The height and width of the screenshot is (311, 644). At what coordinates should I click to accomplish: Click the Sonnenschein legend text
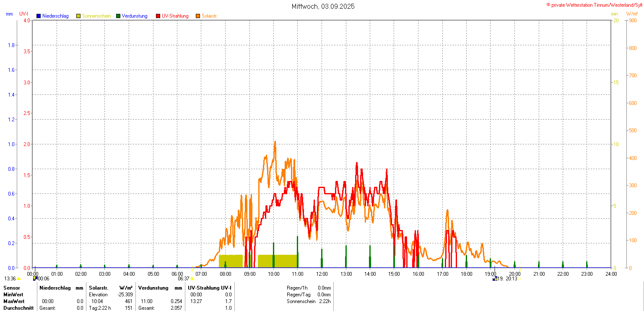tap(96, 16)
